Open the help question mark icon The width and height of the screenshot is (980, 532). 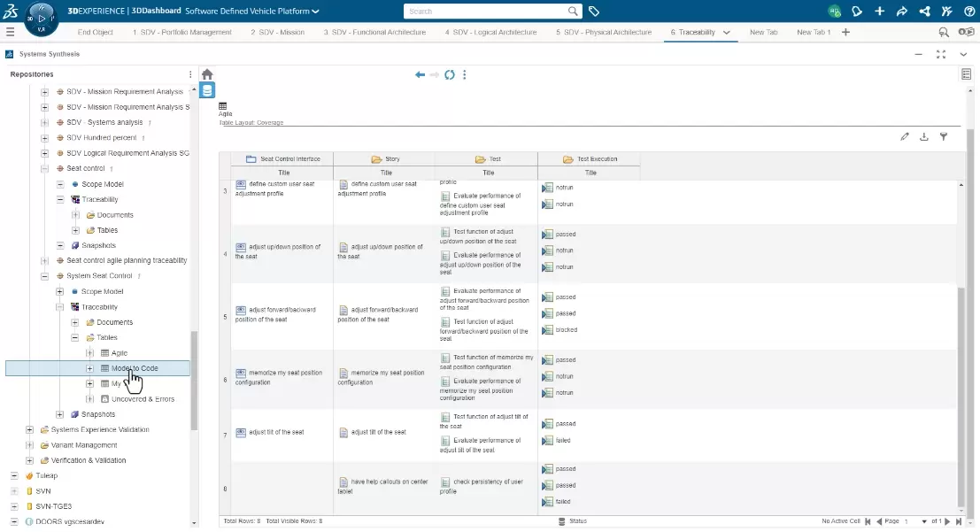pyautogui.click(x=969, y=12)
